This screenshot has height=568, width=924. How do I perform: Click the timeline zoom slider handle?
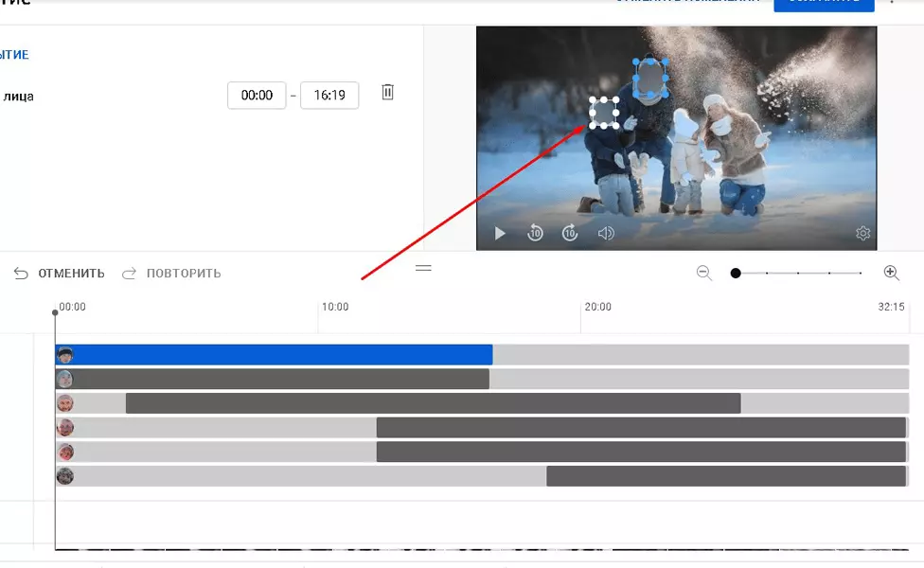(736, 273)
